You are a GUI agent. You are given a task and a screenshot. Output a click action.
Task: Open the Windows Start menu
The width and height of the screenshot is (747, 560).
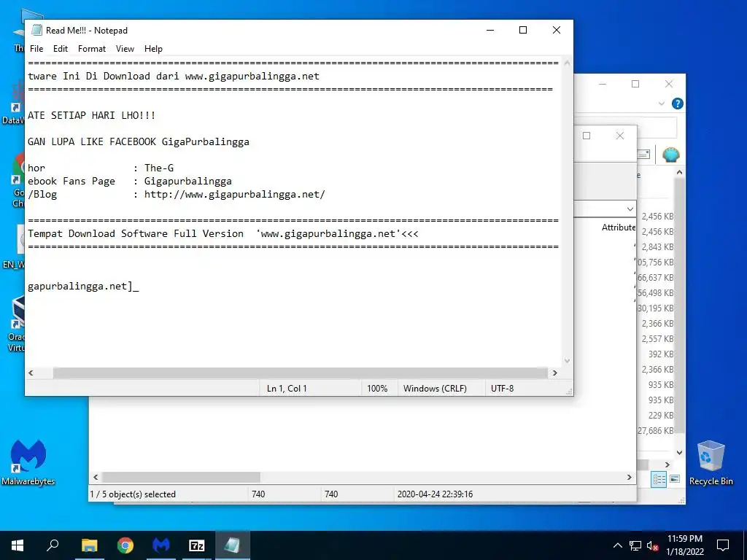click(x=18, y=545)
